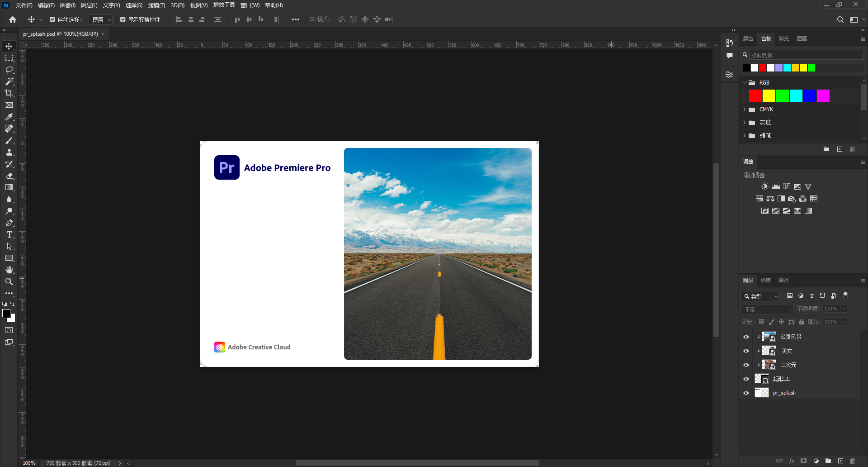
Task: Select the Healing Brush tool
Action: 9,129
